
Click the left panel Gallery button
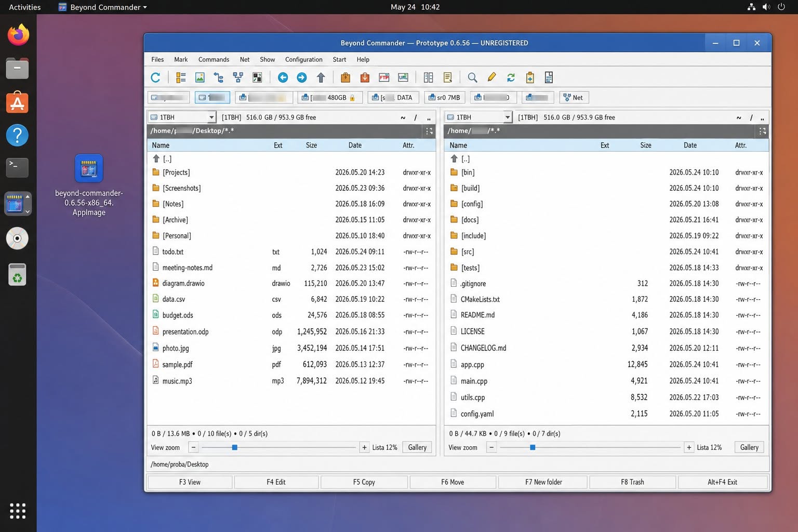(x=417, y=447)
